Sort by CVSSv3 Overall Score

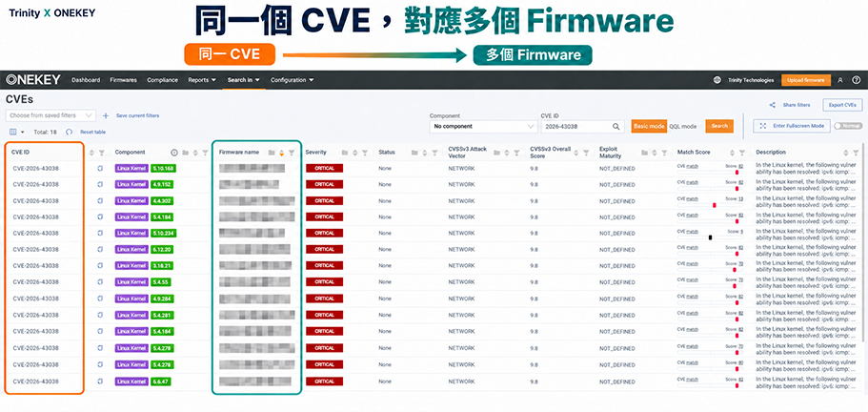coord(576,153)
